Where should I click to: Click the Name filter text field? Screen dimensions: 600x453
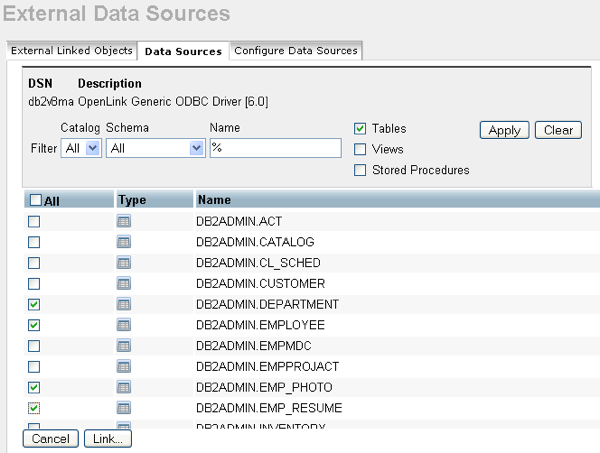(x=275, y=148)
